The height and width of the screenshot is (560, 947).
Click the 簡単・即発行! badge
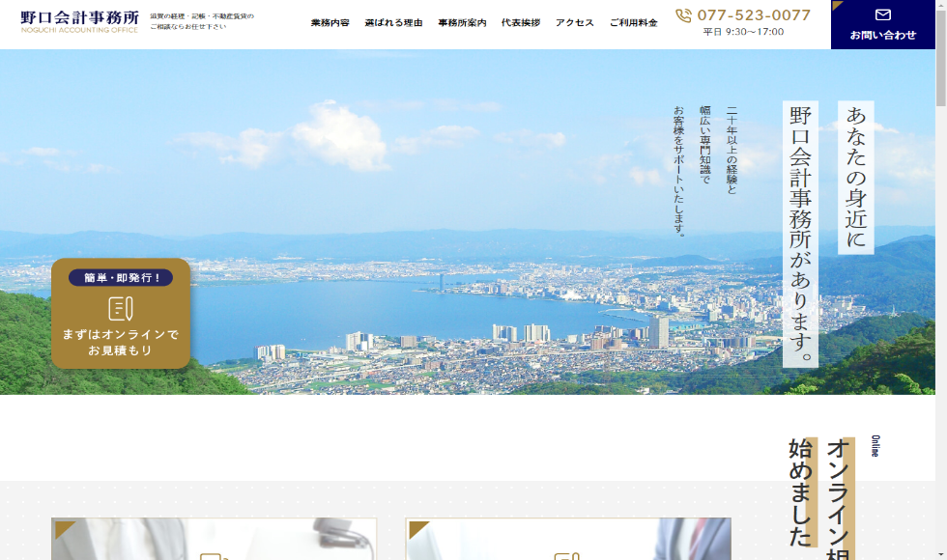coord(121,278)
